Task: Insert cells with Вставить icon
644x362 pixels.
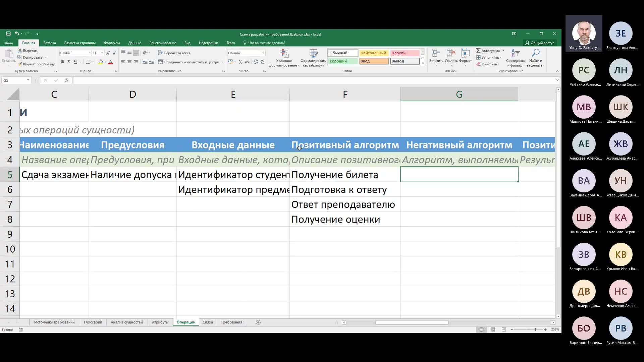Action: click(x=436, y=57)
